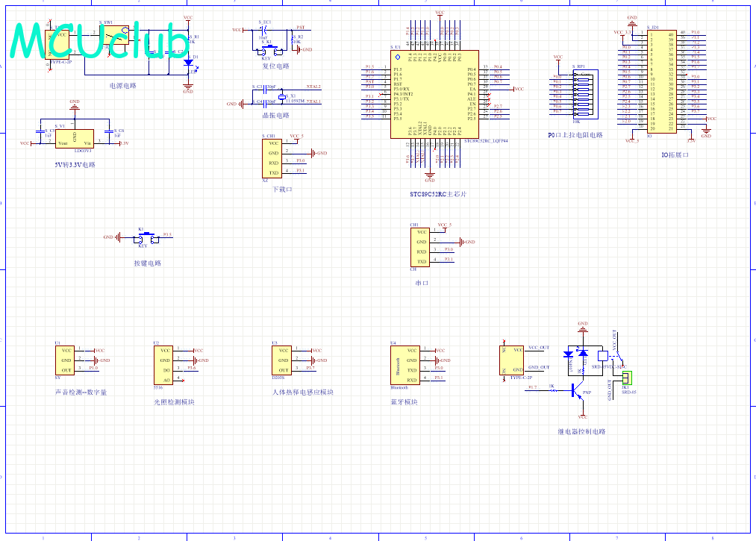
Task: Select the S_CH1 download connector XZ
Action: coord(272,159)
